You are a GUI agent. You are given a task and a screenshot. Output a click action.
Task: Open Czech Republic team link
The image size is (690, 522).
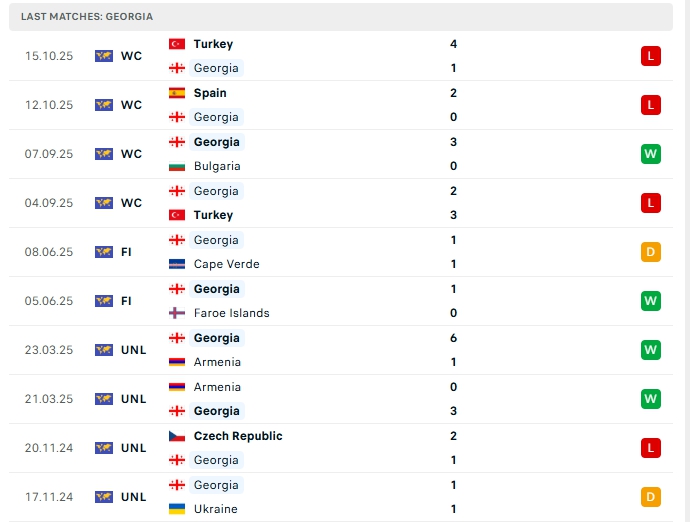pos(238,436)
